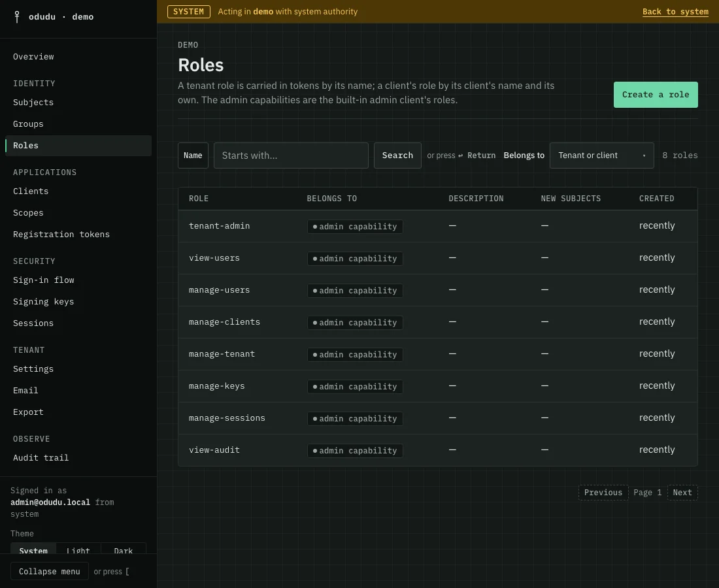This screenshot has height=588, width=719.
Task: Collapse the sidebar menu
Action: click(x=50, y=572)
